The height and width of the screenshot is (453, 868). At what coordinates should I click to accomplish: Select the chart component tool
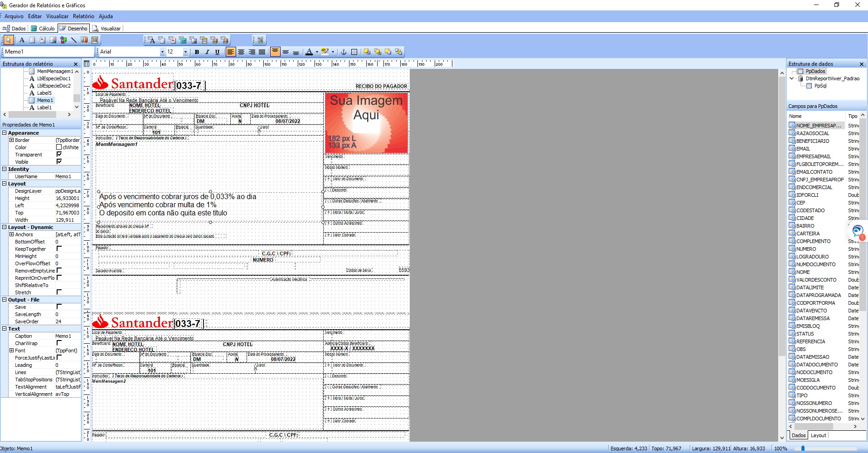(x=84, y=40)
